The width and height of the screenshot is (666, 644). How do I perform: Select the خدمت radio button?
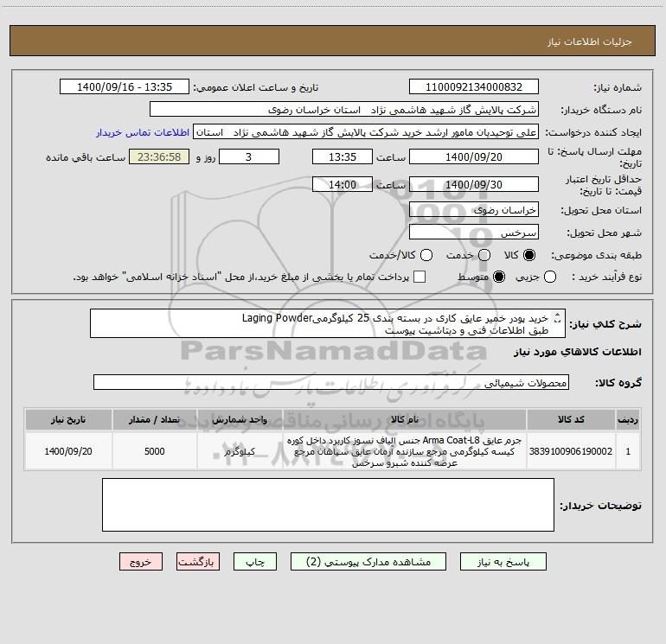[x=484, y=255]
